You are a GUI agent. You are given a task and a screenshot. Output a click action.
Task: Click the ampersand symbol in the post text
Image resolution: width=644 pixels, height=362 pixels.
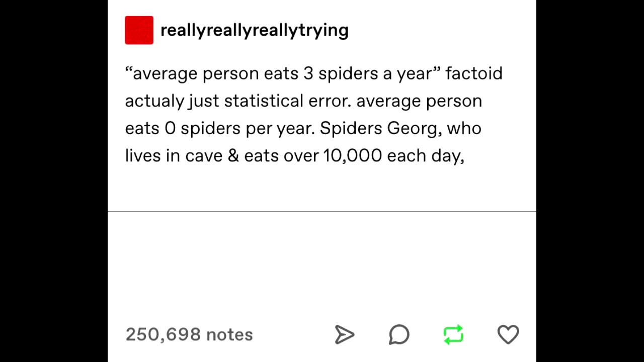tap(233, 156)
